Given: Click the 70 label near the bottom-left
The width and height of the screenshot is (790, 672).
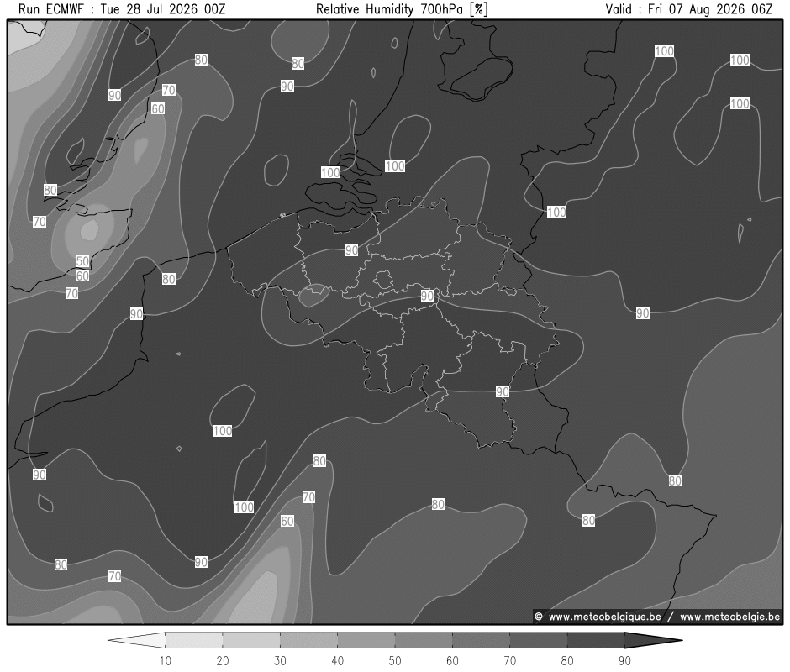Looking at the screenshot, I should coord(114,575).
